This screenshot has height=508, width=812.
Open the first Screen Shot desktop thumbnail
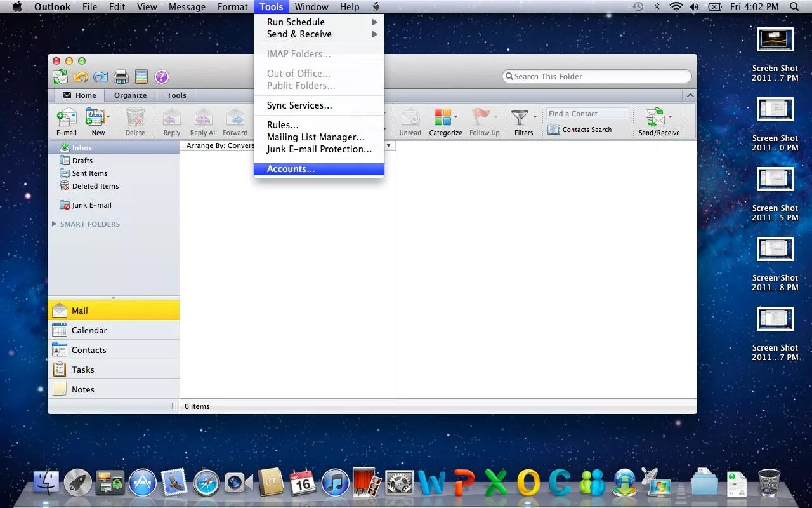775,39
